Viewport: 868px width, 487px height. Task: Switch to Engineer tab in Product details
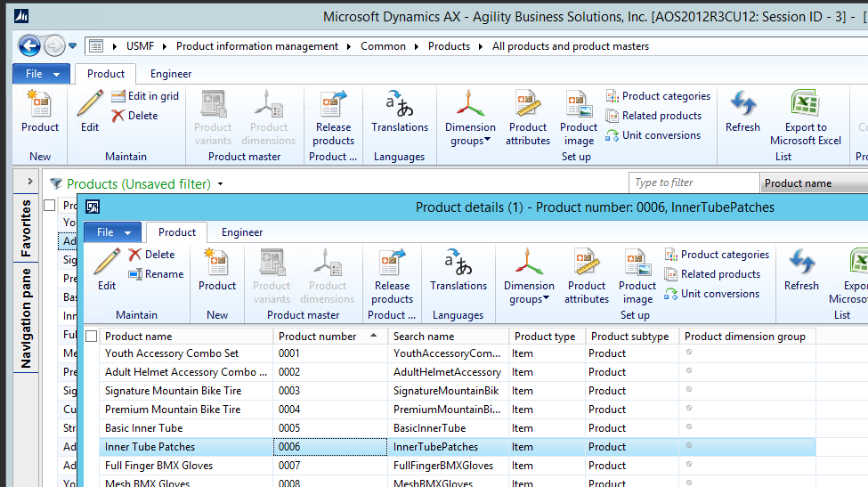tap(242, 232)
